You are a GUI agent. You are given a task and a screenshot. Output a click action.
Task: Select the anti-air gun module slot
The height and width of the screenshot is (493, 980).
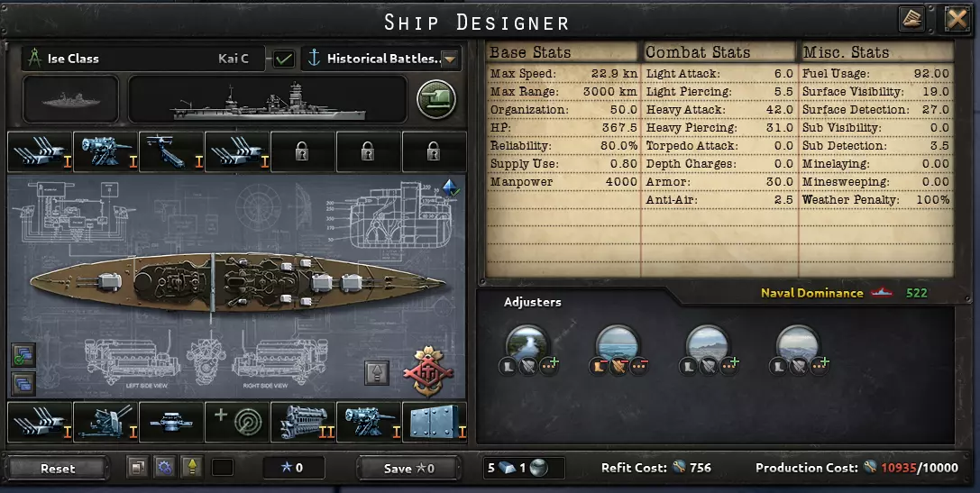click(105, 423)
